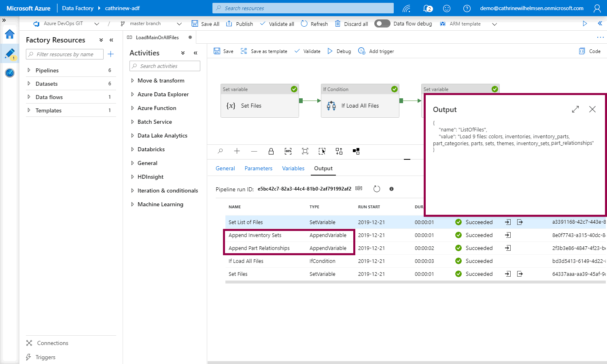Switch to the Parameters tab
The width and height of the screenshot is (607, 364).
tap(258, 168)
